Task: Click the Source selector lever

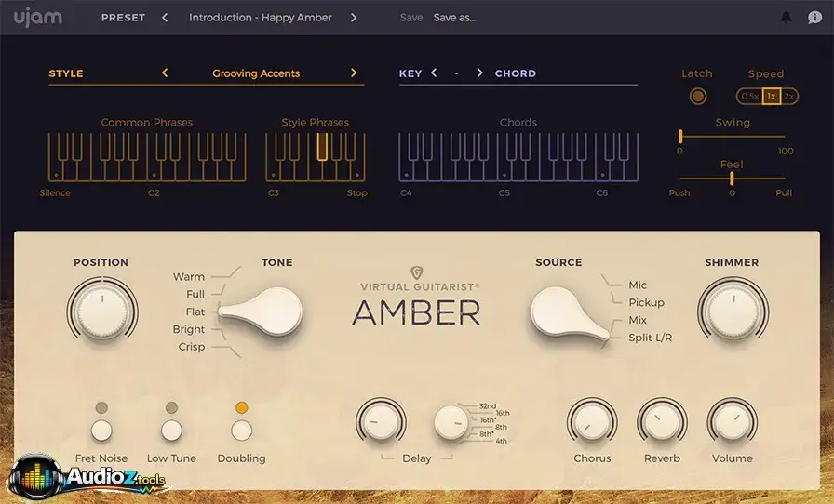Action: (569, 313)
